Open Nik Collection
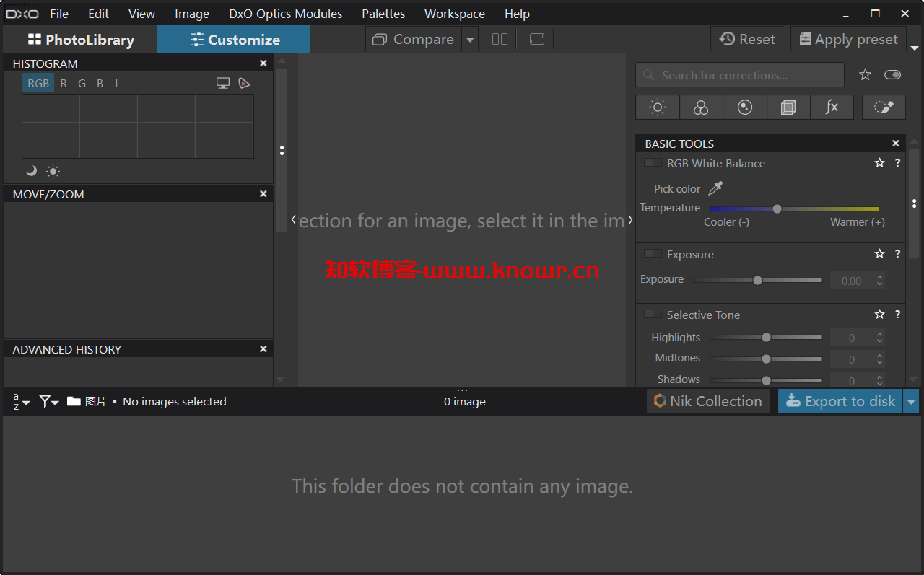Screen dimensions: 924x575 coord(708,402)
